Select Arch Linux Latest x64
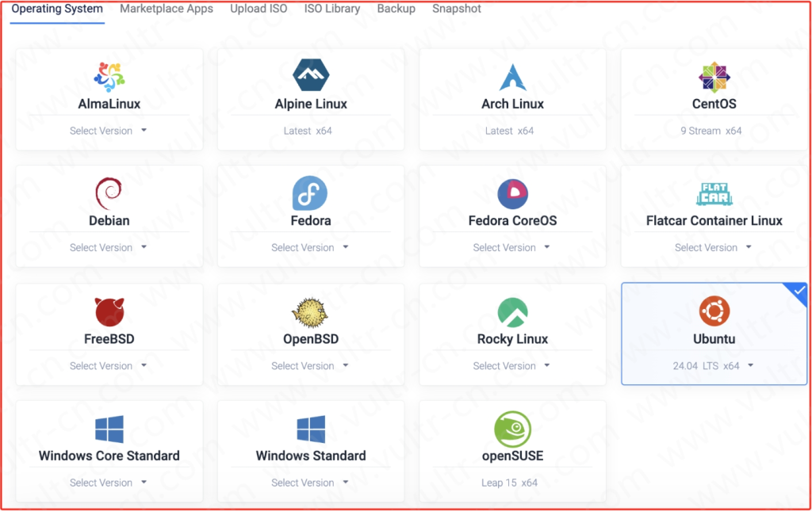812x511 pixels. click(510, 131)
